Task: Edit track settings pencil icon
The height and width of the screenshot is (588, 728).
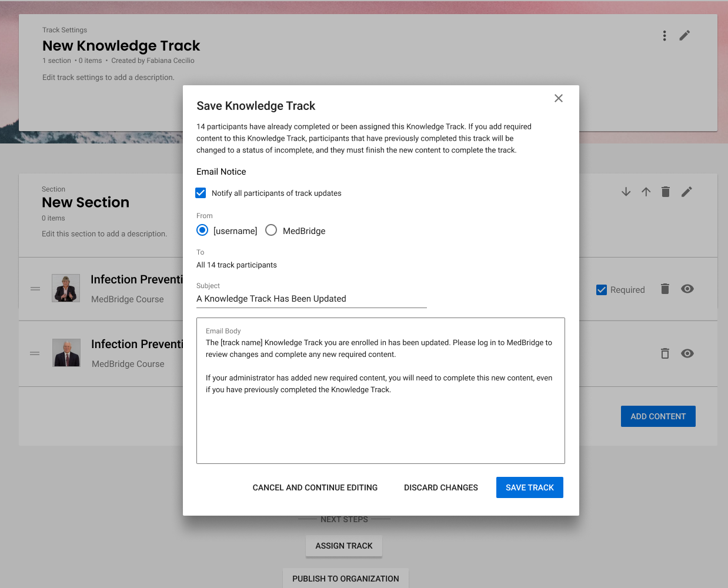Action: tap(684, 36)
